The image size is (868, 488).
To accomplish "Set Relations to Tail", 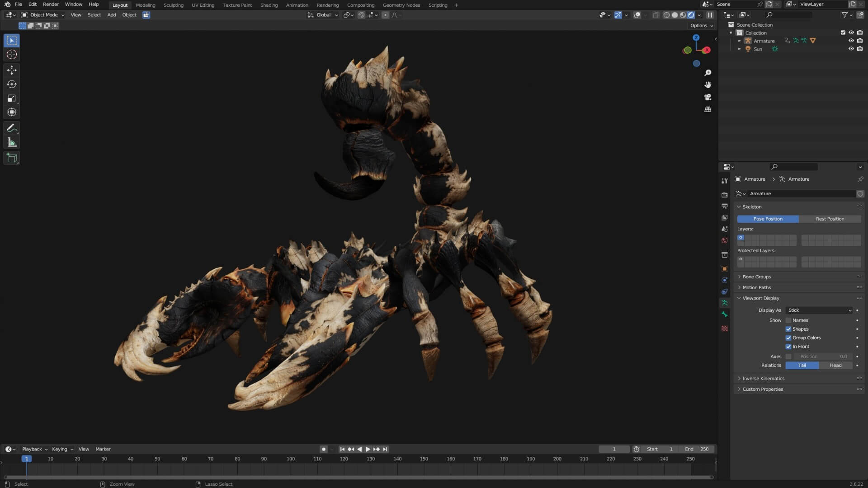I will [x=802, y=366].
